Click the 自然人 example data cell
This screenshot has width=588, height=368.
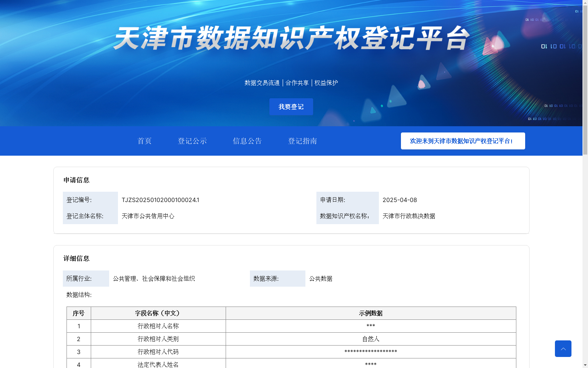tap(371, 339)
